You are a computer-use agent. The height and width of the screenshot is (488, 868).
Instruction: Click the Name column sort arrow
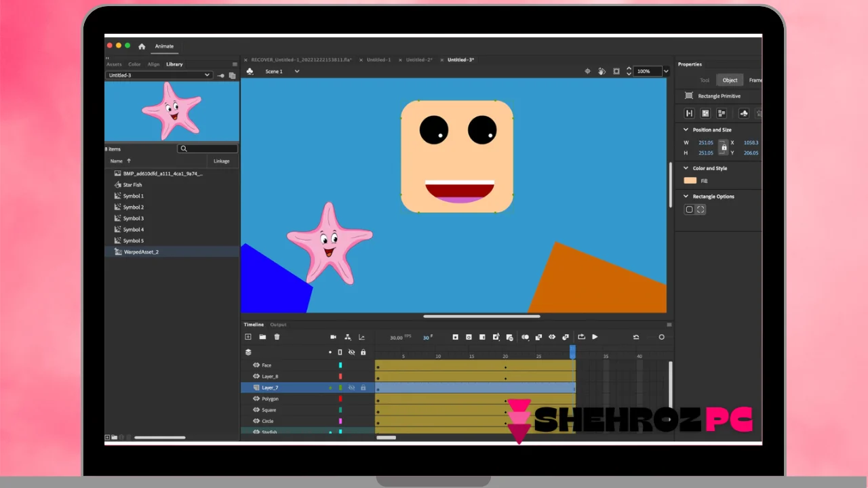128,161
